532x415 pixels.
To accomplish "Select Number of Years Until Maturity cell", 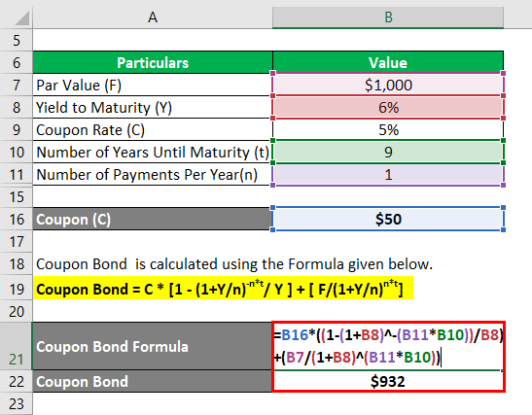I will click(x=153, y=152).
